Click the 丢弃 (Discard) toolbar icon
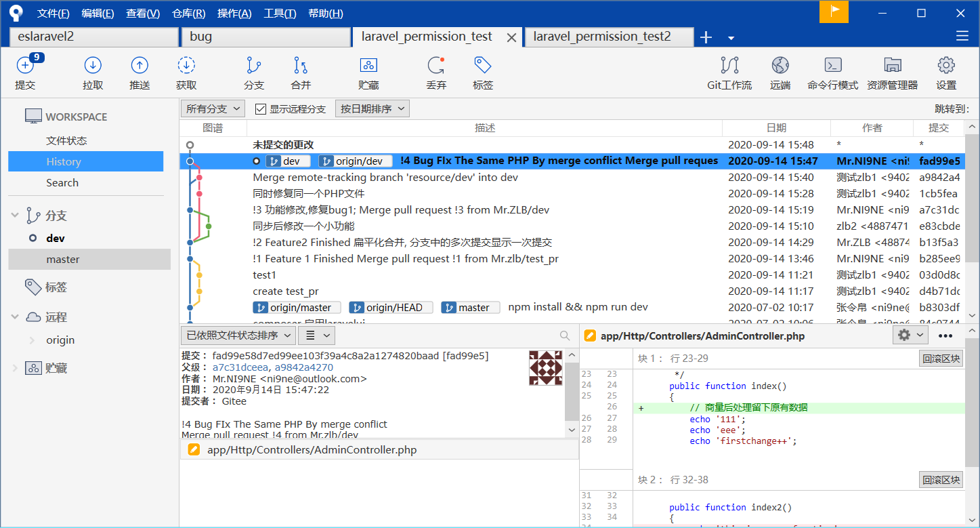This screenshot has width=980, height=528. click(x=436, y=66)
